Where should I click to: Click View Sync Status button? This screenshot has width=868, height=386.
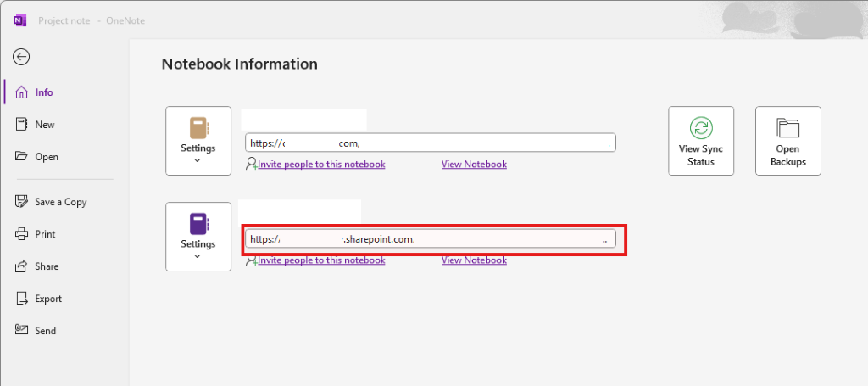701,141
